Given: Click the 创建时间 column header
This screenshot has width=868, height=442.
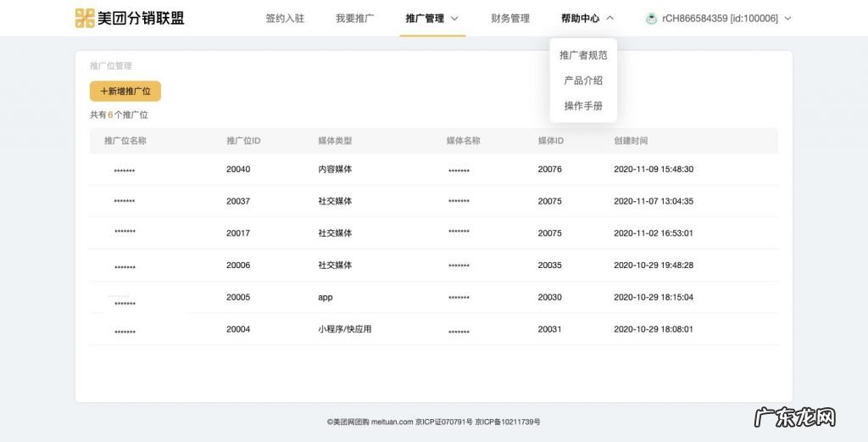Looking at the screenshot, I should pos(631,141).
